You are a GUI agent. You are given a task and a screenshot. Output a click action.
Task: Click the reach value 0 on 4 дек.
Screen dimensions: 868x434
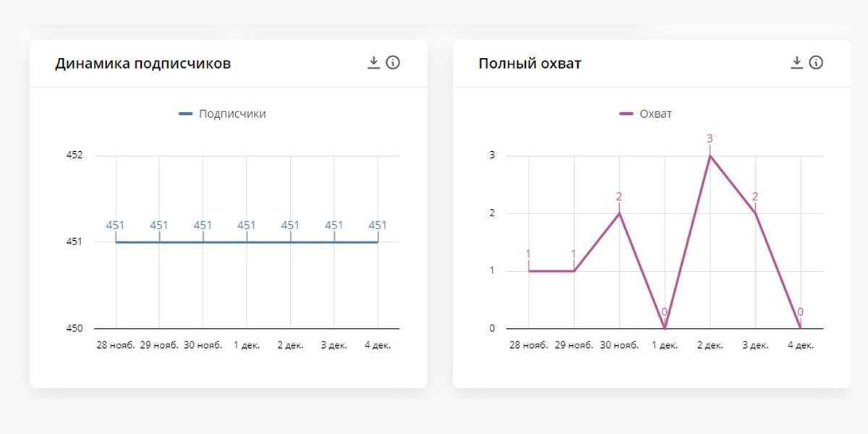(800, 312)
